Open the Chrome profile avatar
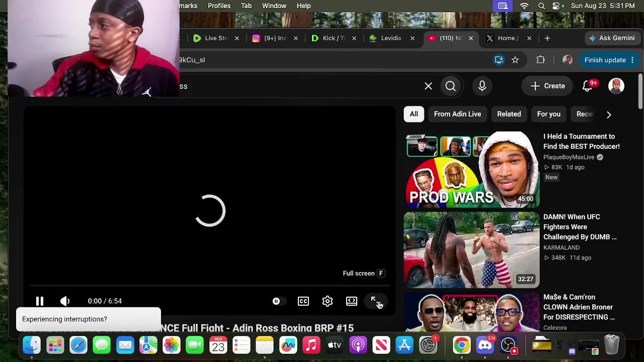Viewport: 644px width, 362px height. tap(568, 60)
